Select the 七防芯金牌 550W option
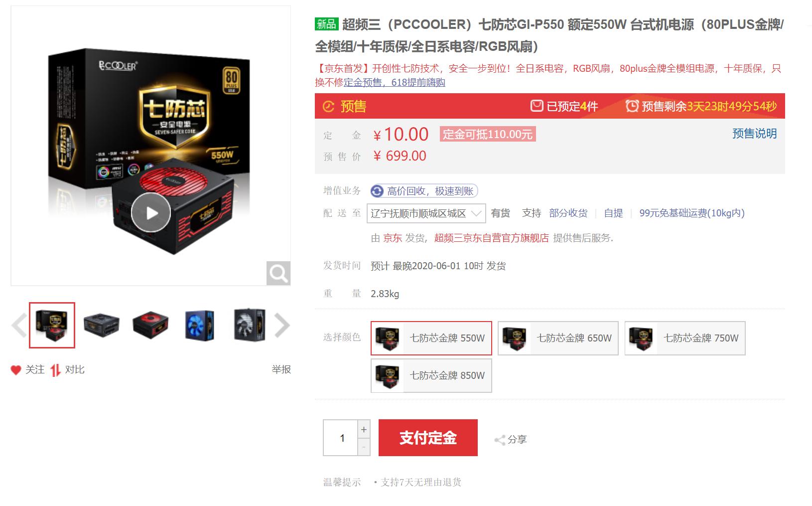 click(431, 338)
